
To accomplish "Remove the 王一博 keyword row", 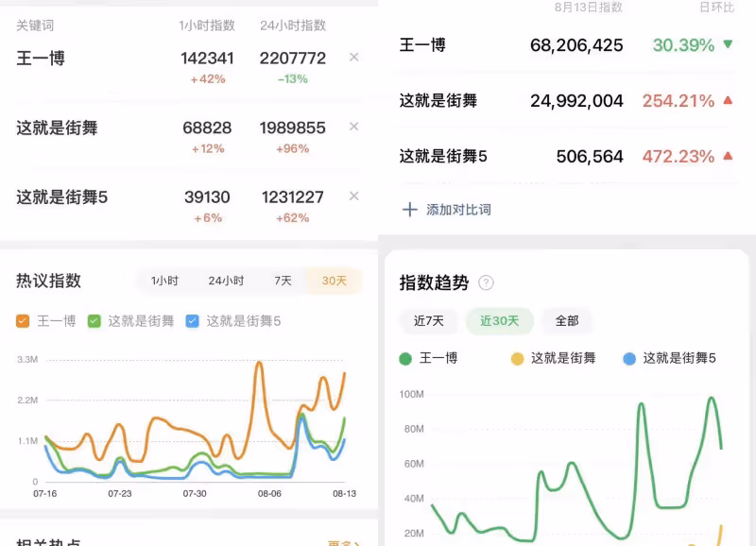I will click(353, 58).
